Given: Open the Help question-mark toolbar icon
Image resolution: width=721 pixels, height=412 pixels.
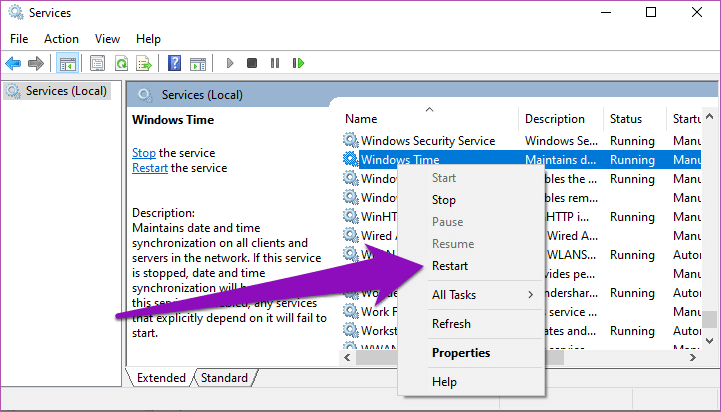Looking at the screenshot, I should click(x=174, y=63).
